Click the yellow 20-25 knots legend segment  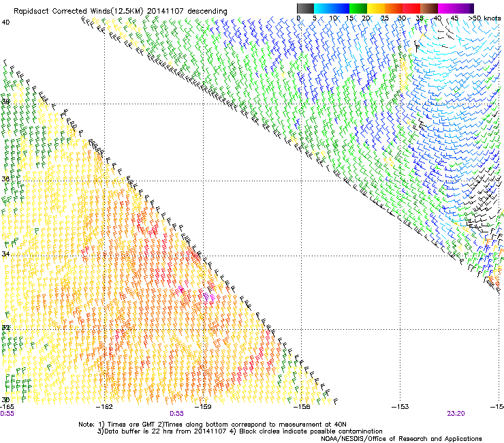376,8
